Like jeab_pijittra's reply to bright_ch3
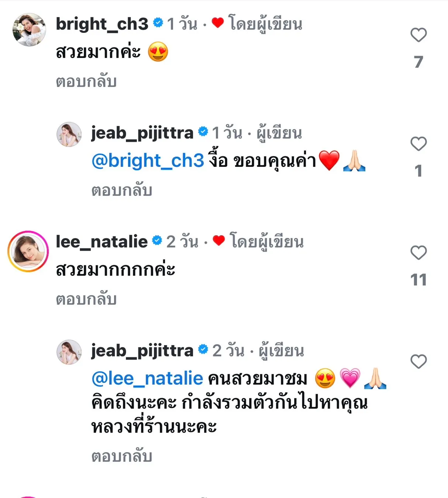 coord(418,144)
